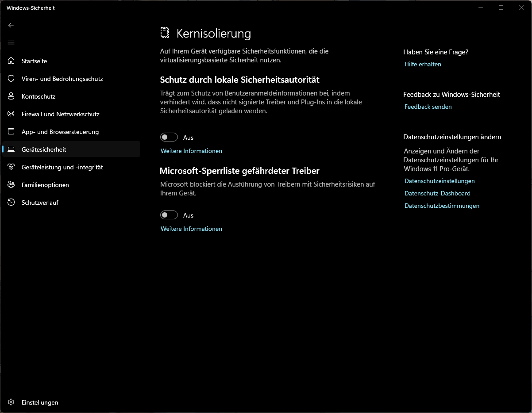This screenshot has width=532, height=413.
Task: Open the Datenschutz-Dashboard link
Action: click(x=437, y=193)
